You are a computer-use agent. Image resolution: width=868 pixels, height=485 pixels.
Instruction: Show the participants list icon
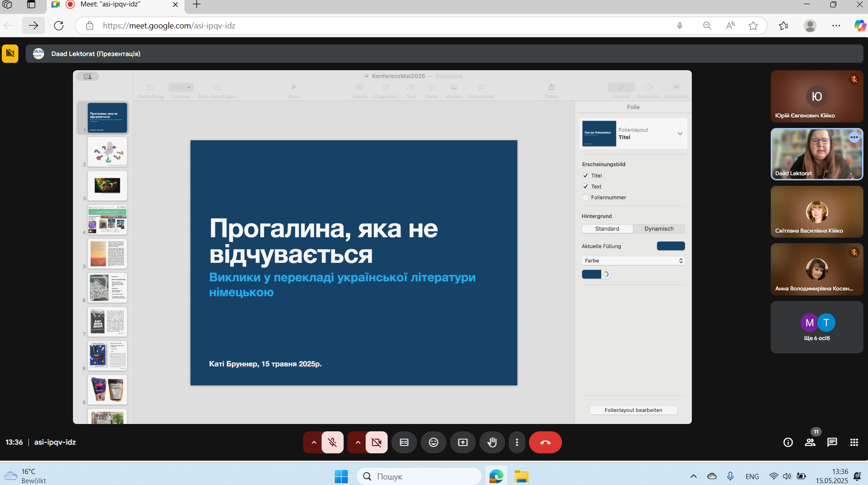tap(810, 442)
